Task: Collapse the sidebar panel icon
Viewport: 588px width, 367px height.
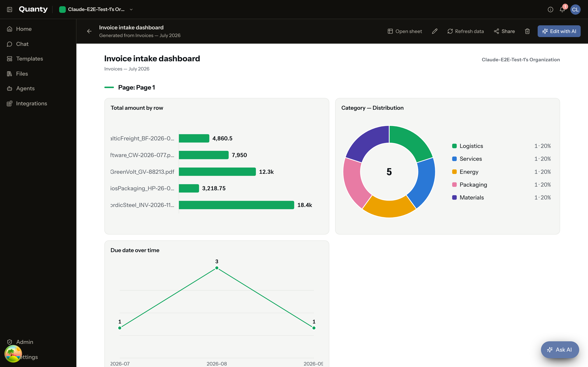Action: pos(10,10)
